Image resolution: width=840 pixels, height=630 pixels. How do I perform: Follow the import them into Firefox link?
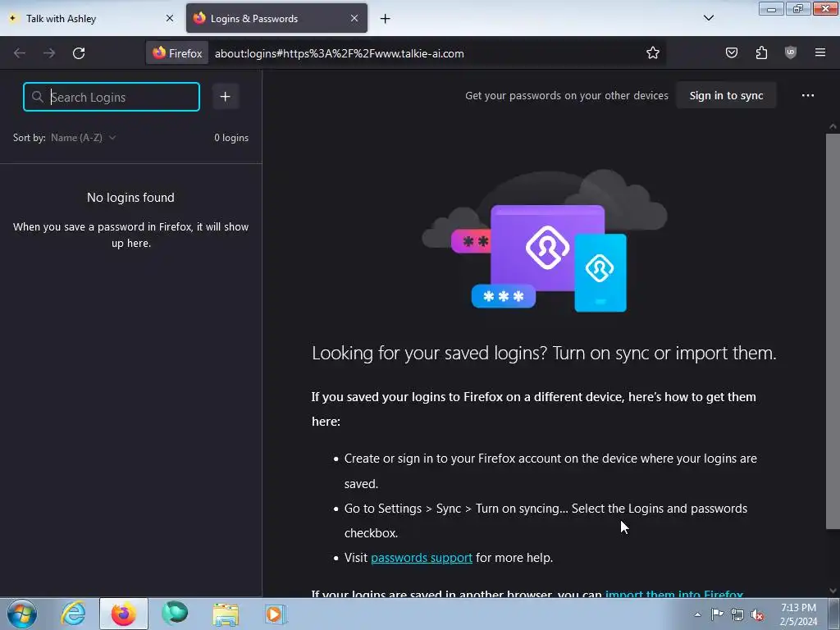[x=674, y=594]
